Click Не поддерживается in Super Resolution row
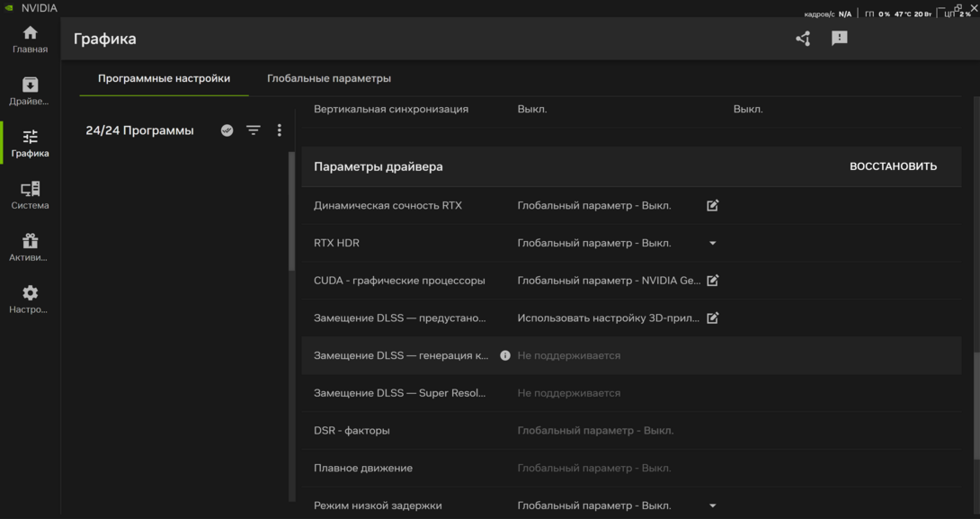 point(569,393)
